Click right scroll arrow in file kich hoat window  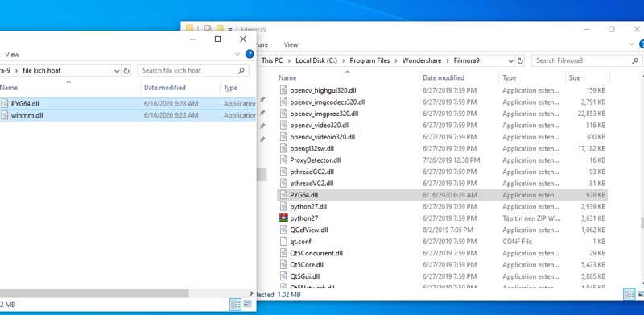tap(251, 293)
